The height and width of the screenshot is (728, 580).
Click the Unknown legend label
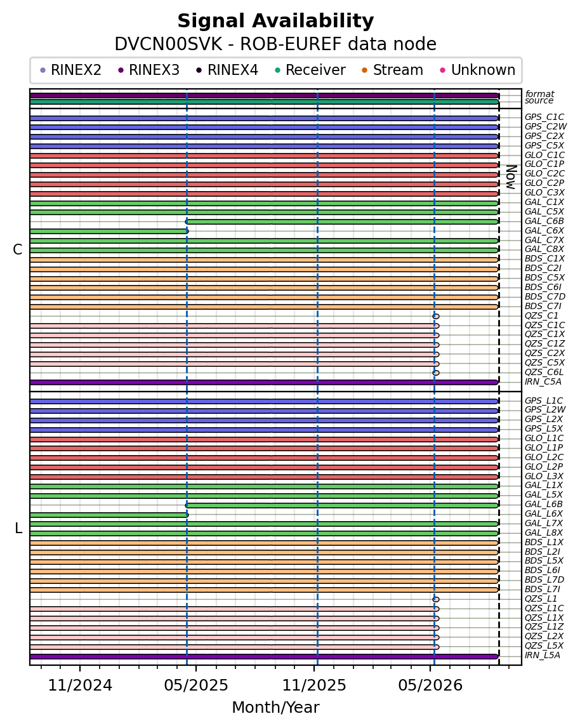483,70
